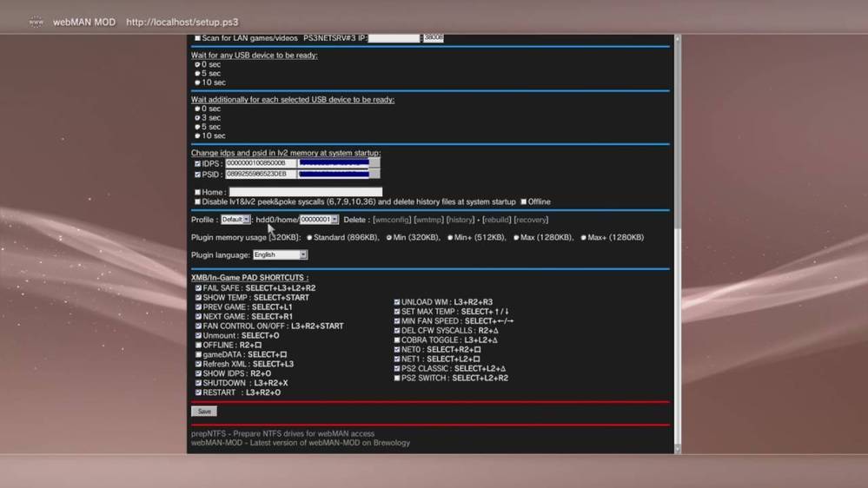Toggle Unmount shortcut checkbox
Screen dimensions: 868x488
click(198, 335)
